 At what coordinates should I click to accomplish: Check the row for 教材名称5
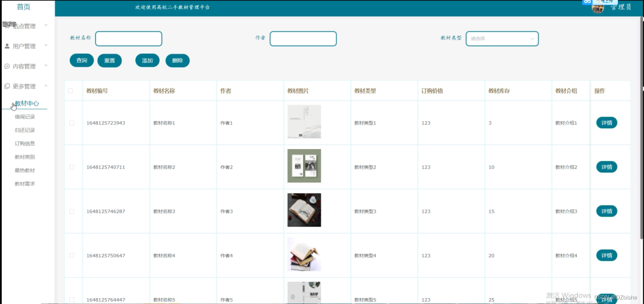pyautogui.click(x=72, y=299)
